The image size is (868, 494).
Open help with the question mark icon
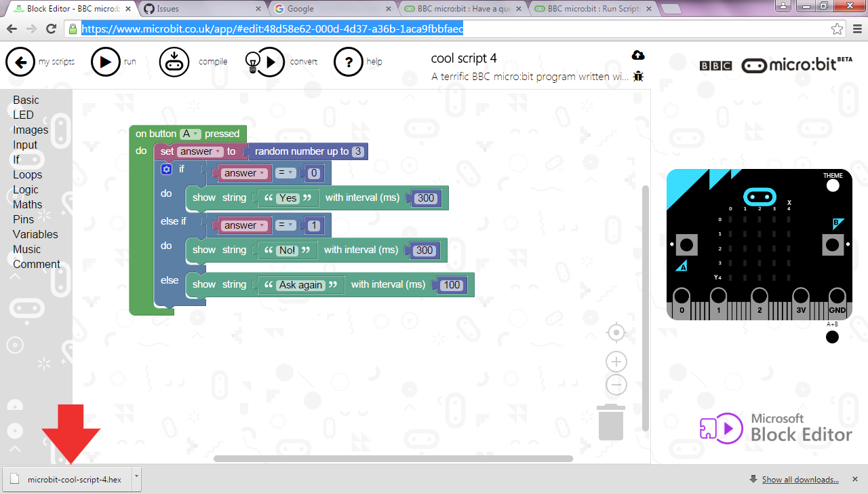point(349,62)
